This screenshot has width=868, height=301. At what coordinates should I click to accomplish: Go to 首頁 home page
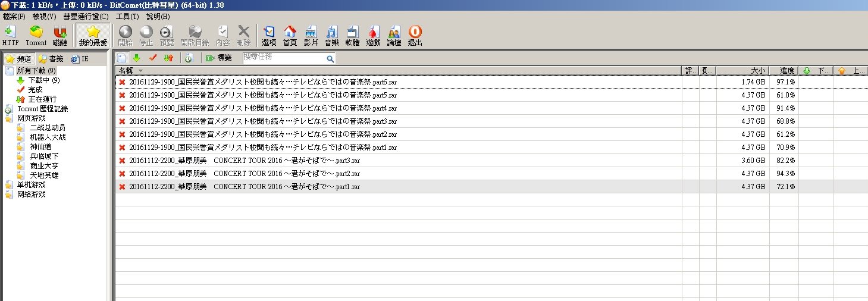(x=290, y=36)
